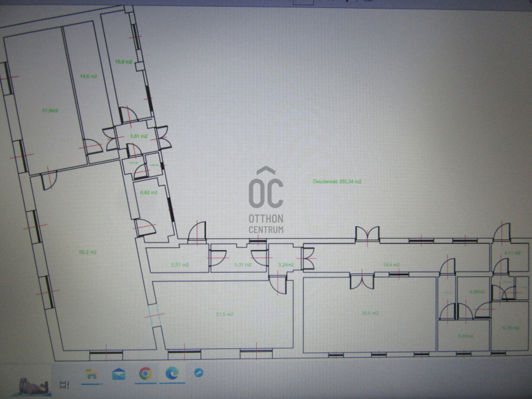Select the 30,5 m2 room label
Screen dimensions: 532x399
(370, 313)
